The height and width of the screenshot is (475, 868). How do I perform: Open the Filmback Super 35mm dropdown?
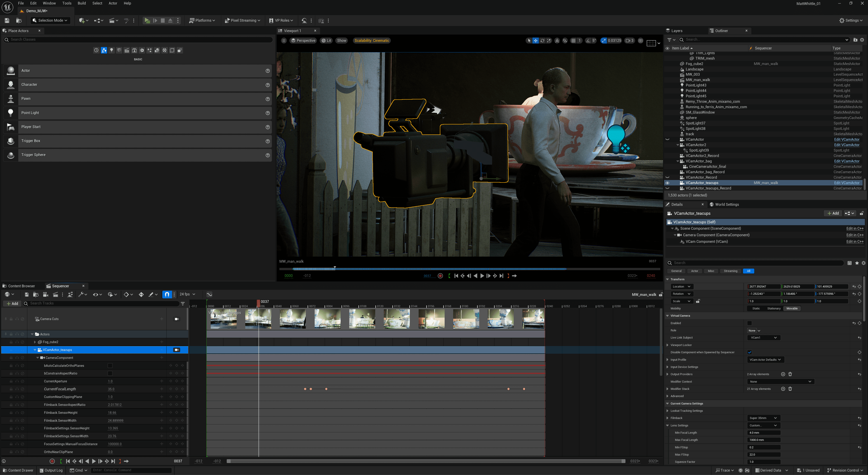coord(764,418)
